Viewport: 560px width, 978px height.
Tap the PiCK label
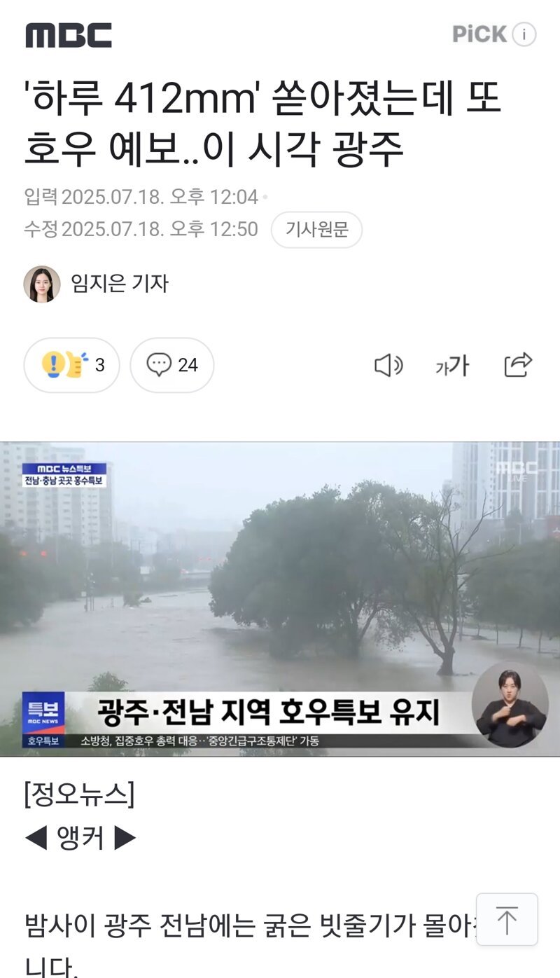click(479, 34)
